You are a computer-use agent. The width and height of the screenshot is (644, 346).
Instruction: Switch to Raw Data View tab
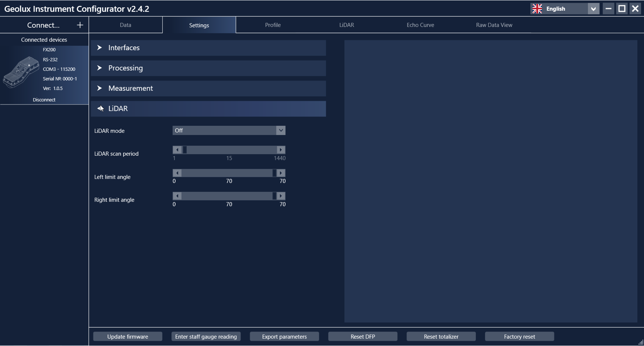click(494, 25)
